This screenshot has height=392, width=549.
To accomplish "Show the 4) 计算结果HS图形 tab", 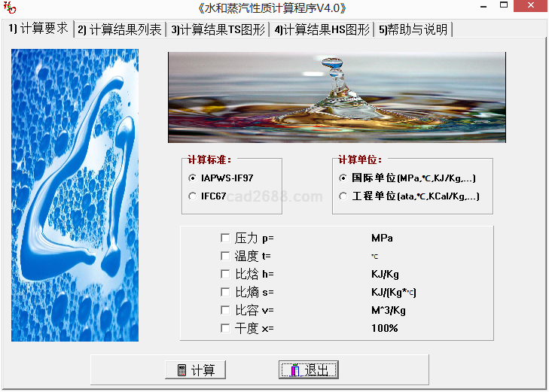I will coord(322,30).
